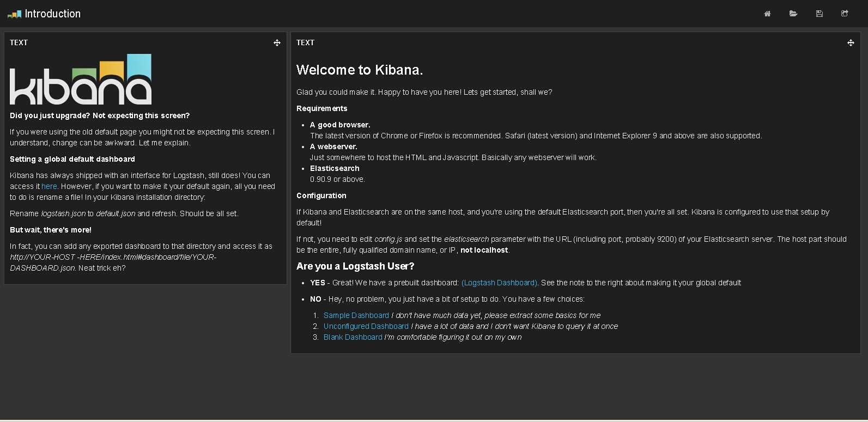Click 'Setting a global default dashboard' heading
The width and height of the screenshot is (868, 422).
pyautogui.click(x=72, y=159)
